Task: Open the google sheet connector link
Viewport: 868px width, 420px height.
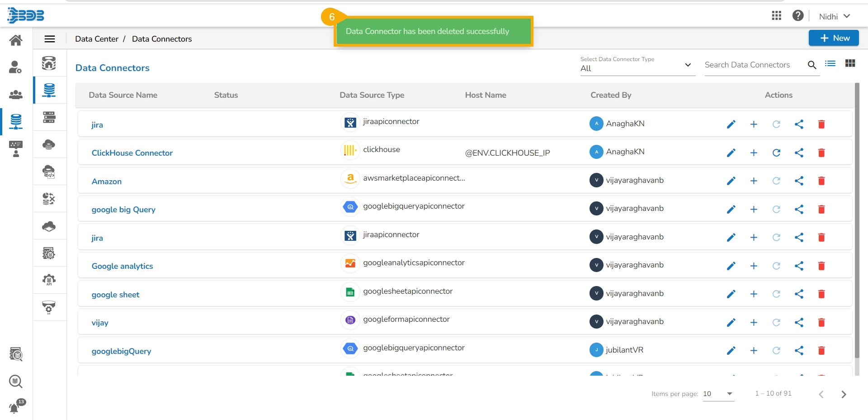Action: pos(115,295)
